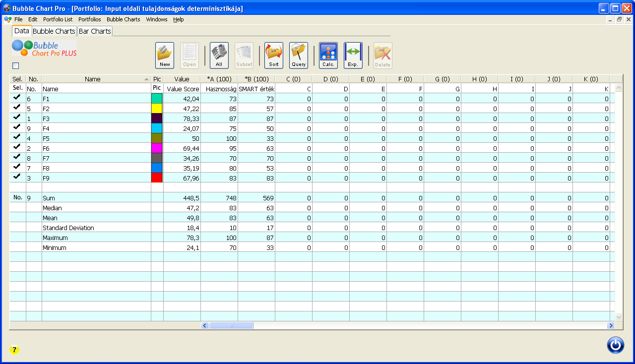The height and width of the screenshot is (364, 635).
Task: Restore the inner document window
Action: [x=619, y=19]
